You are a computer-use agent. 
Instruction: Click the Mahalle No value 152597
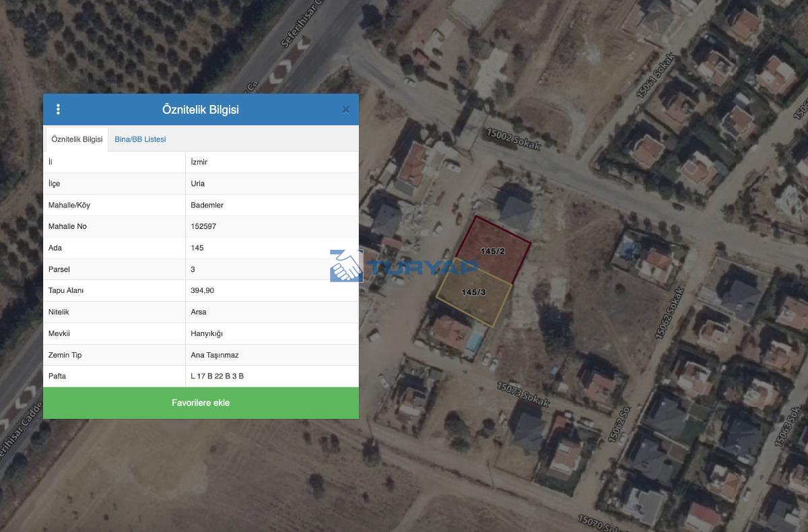[x=203, y=227]
